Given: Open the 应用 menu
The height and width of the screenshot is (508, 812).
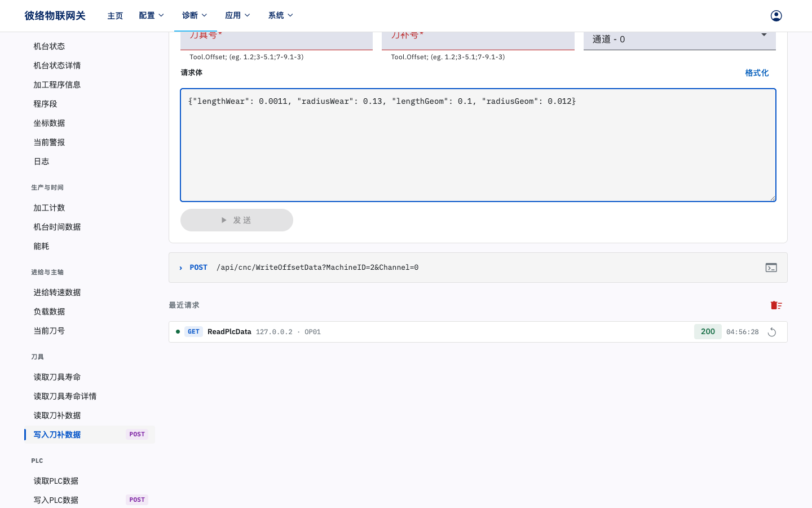Looking at the screenshot, I should point(237,15).
